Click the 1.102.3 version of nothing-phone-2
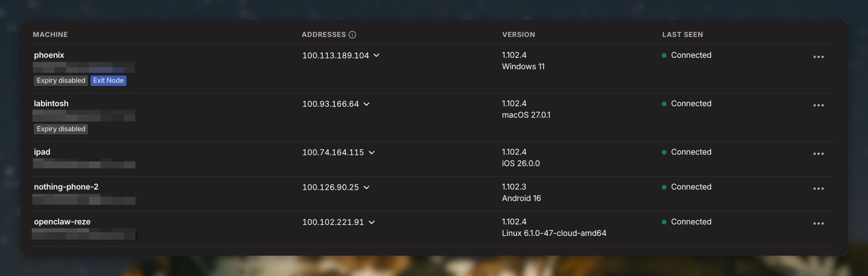868x276 pixels. 514,187
